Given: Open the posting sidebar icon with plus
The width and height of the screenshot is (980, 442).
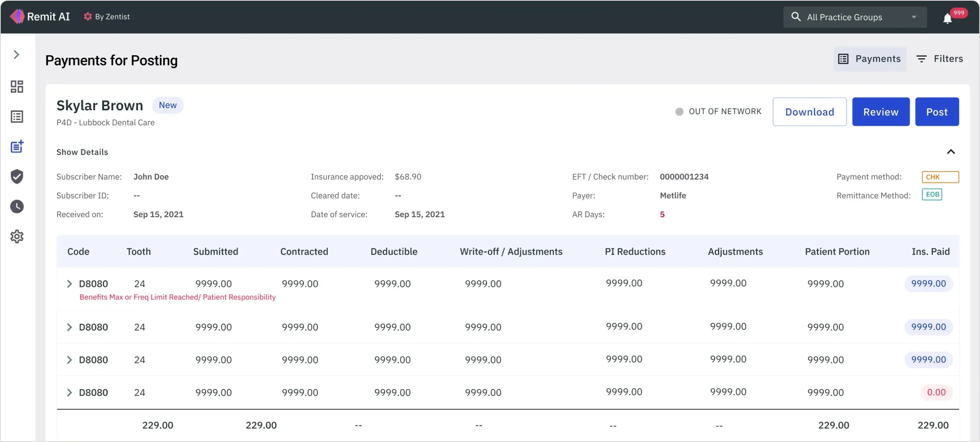Looking at the screenshot, I should point(17,146).
